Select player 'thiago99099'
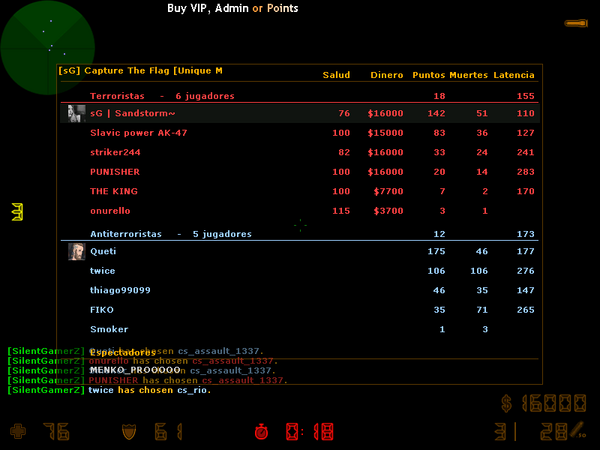Image resolution: width=600 pixels, height=450 pixels. [x=120, y=290]
